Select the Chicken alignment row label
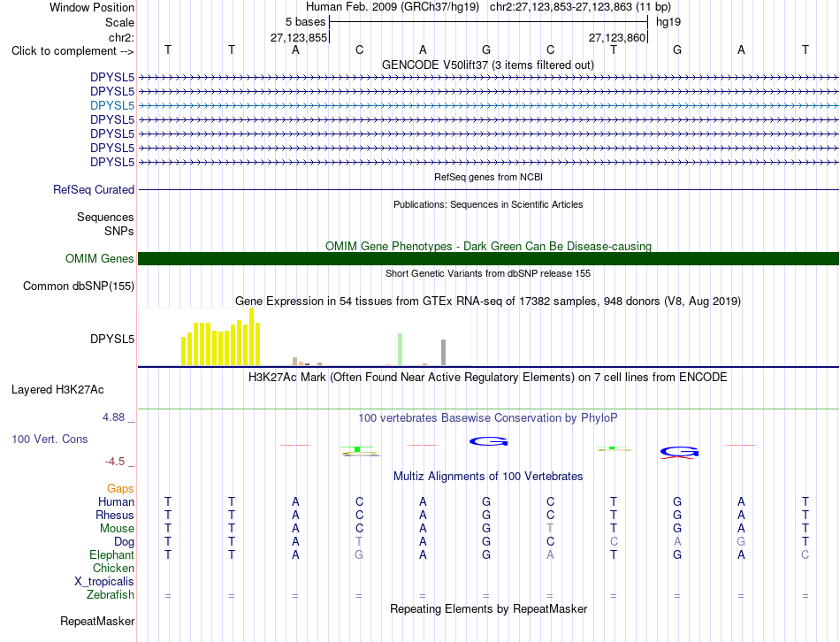Viewport: 840px width, 642px height. pyautogui.click(x=113, y=569)
